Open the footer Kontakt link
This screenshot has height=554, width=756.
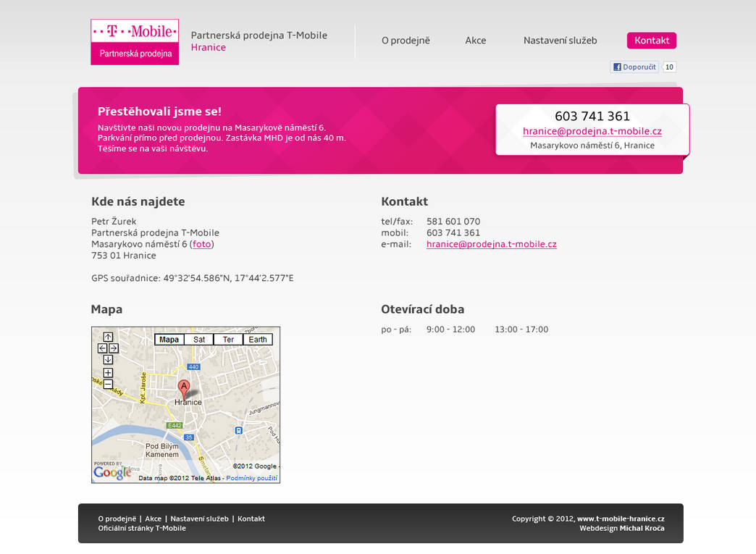click(x=251, y=519)
